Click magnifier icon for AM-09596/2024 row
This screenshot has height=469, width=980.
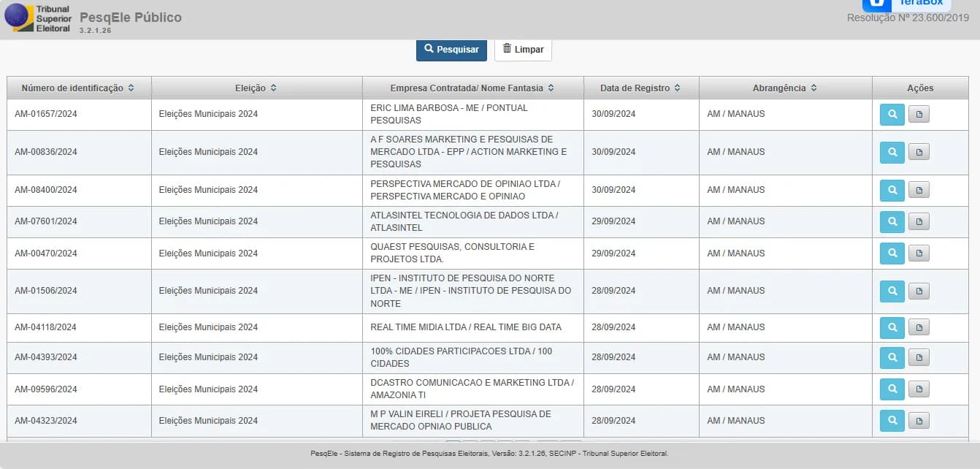892,389
